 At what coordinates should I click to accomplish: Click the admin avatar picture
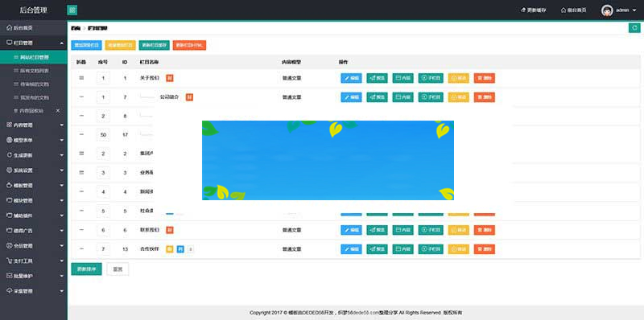(607, 10)
